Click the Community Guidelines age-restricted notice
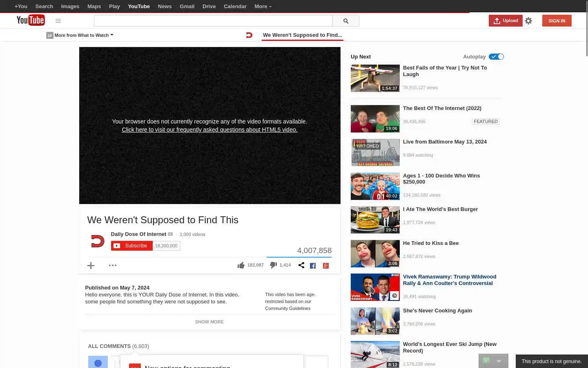Image resolution: width=588 pixels, height=368 pixels. click(x=290, y=301)
